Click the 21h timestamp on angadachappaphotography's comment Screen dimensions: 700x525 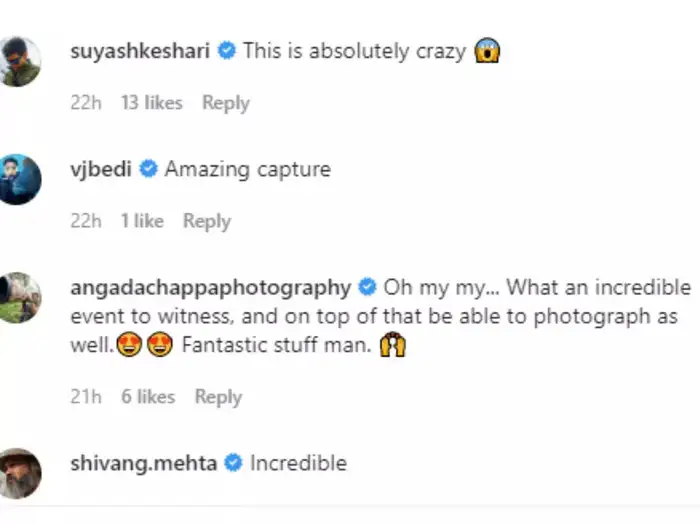85,397
